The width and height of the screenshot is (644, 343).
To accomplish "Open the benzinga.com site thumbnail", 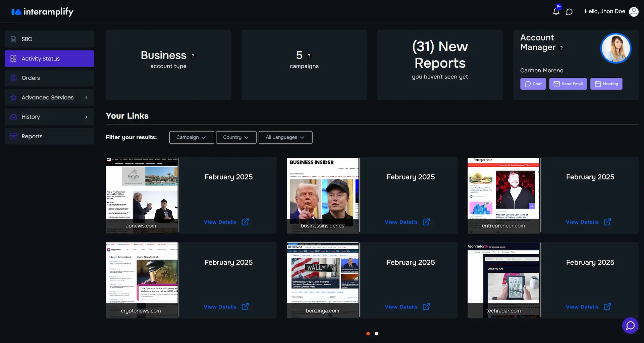I will (323, 280).
